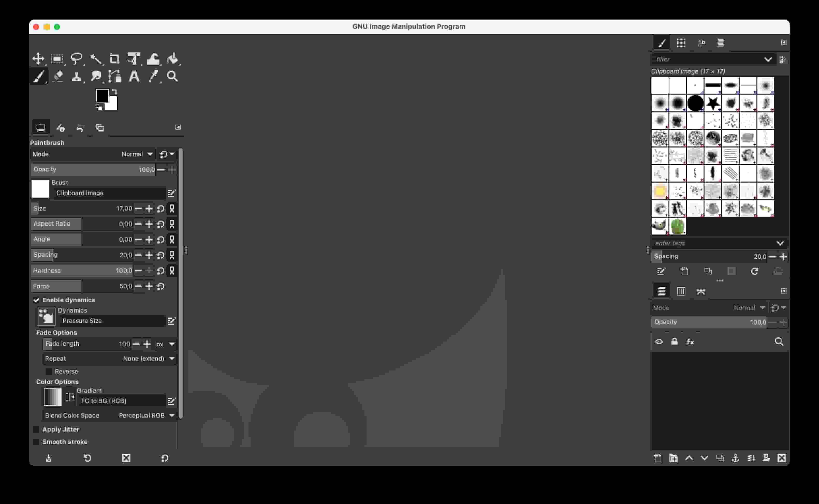This screenshot has width=819, height=504.
Task: Disable Enable dynamics
Action: 37,300
